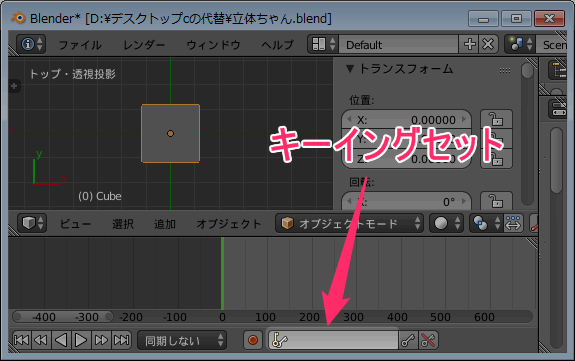Toggle lock for position X
The image size is (575, 361).
496,120
